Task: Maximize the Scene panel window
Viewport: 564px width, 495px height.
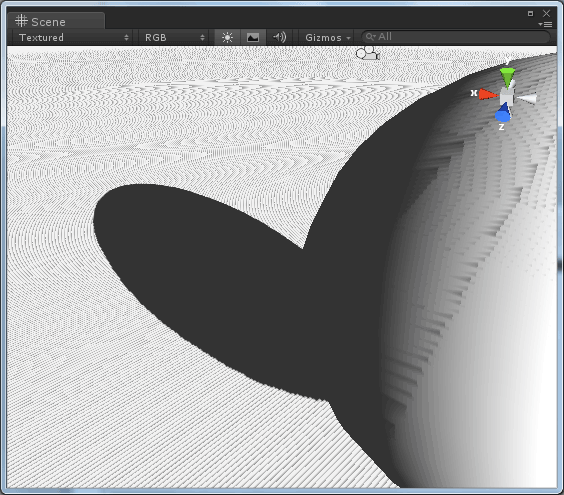Action: (x=530, y=14)
